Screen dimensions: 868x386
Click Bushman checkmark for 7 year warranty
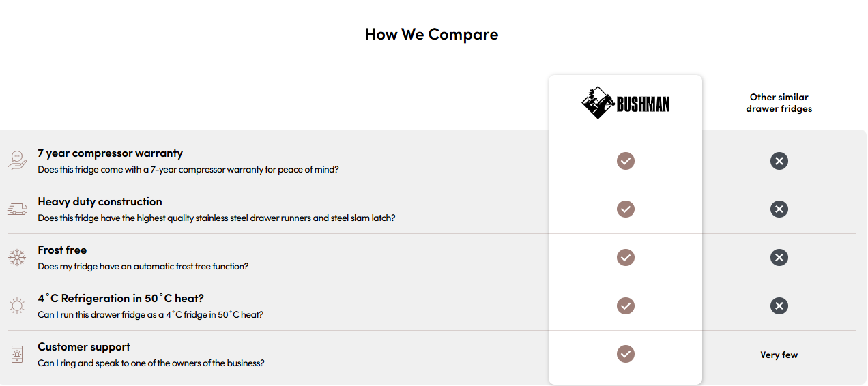click(626, 161)
